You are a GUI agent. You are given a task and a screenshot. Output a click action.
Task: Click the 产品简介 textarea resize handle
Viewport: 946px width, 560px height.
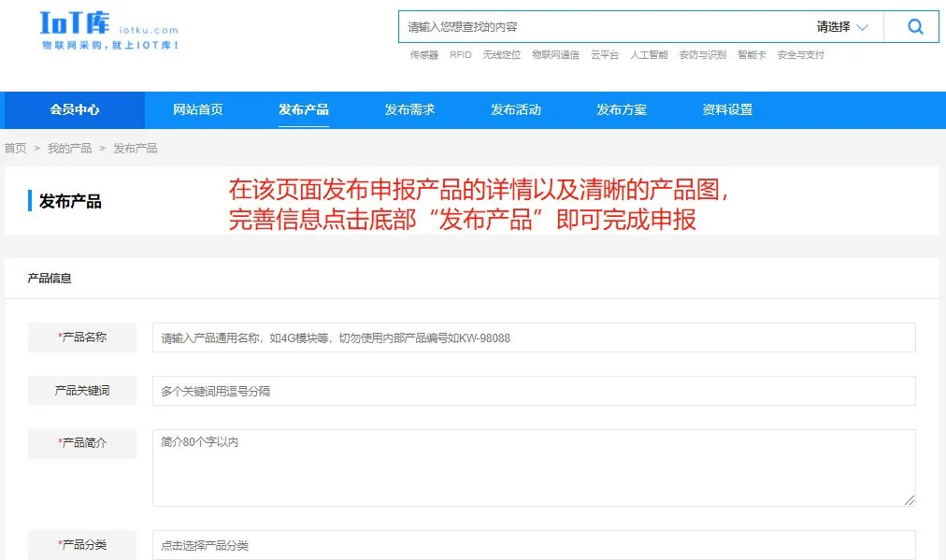[910, 500]
